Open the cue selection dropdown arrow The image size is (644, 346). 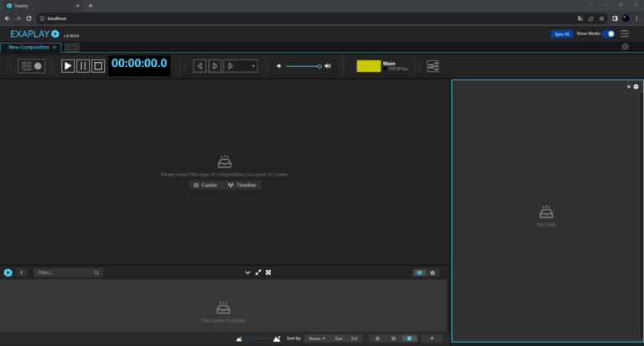(x=254, y=66)
